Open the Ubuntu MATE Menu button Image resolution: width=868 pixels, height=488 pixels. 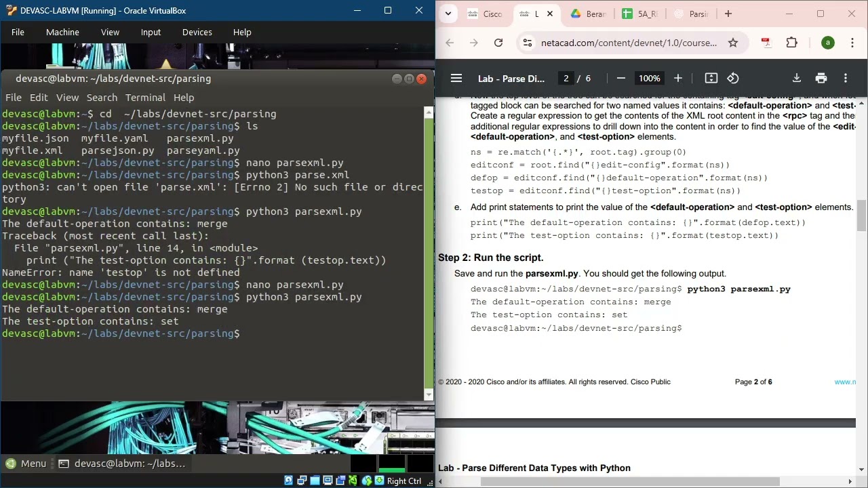[26, 464]
